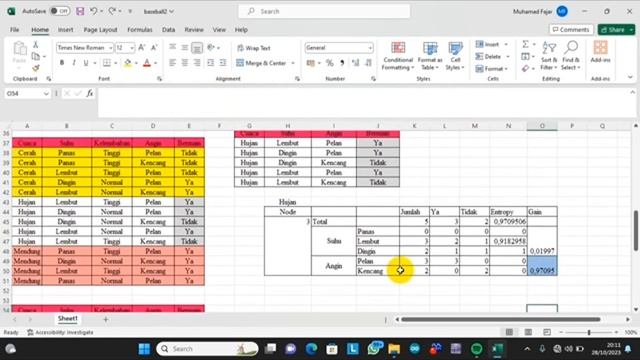640x360 pixels.
Task: Increase font size icon
Action: pos(142,48)
